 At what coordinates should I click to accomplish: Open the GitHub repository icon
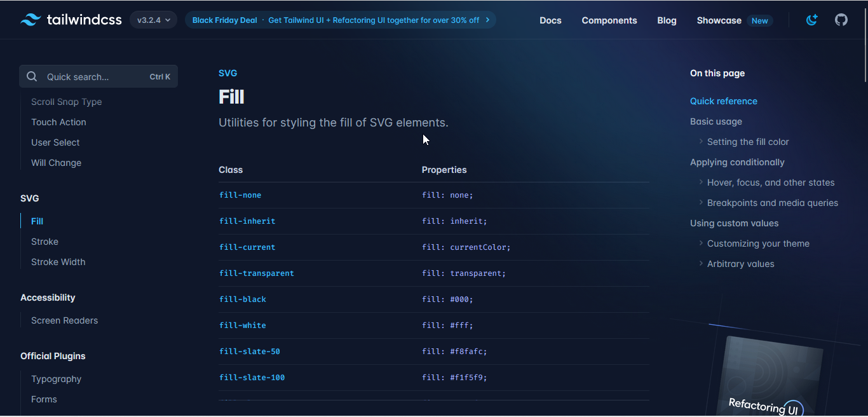(841, 20)
